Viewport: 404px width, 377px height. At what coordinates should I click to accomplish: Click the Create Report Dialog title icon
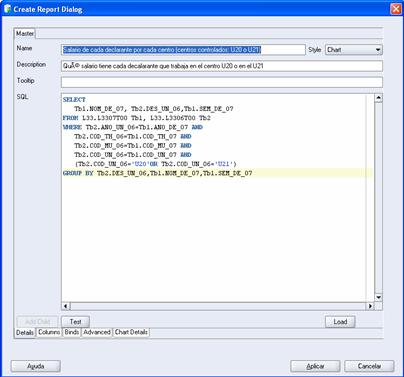click(7, 9)
